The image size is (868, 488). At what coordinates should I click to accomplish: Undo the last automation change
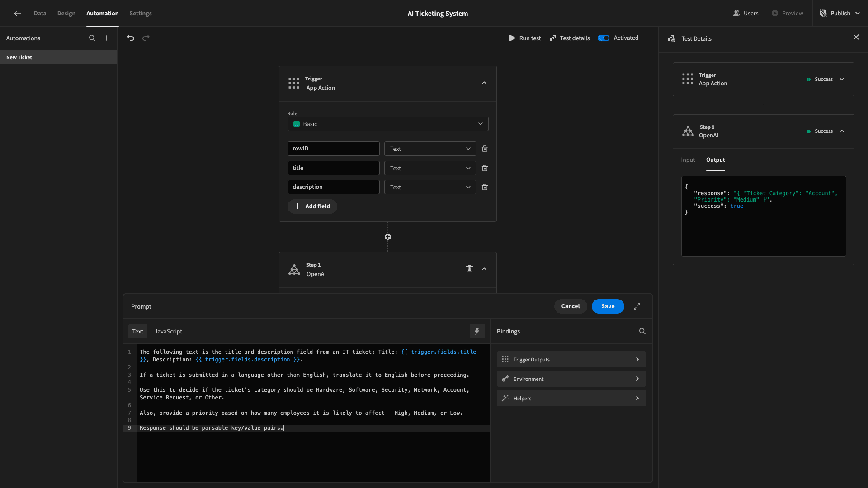point(131,38)
